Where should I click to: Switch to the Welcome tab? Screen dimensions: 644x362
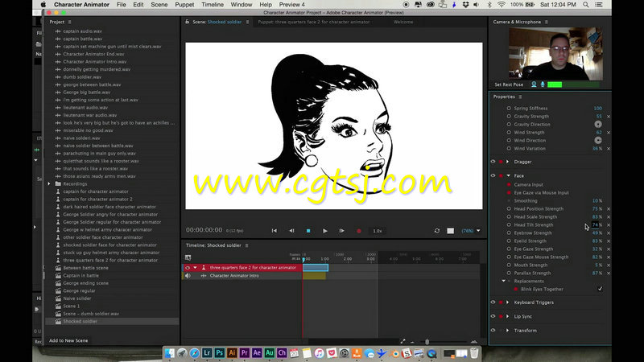pos(403,22)
